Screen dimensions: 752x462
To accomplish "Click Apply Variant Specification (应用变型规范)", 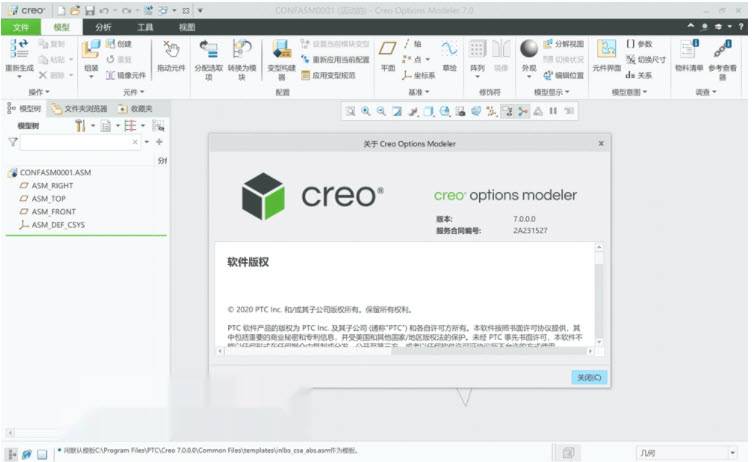I will (329, 75).
